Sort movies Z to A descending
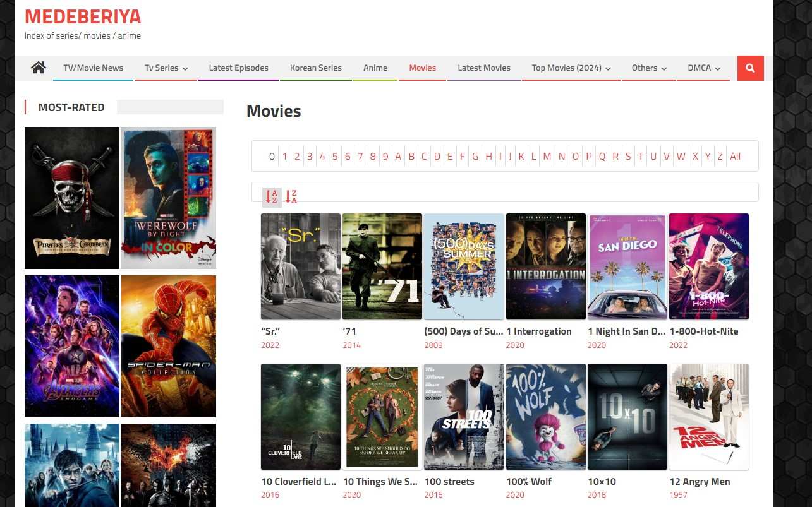The width and height of the screenshot is (812, 507). tap(291, 197)
